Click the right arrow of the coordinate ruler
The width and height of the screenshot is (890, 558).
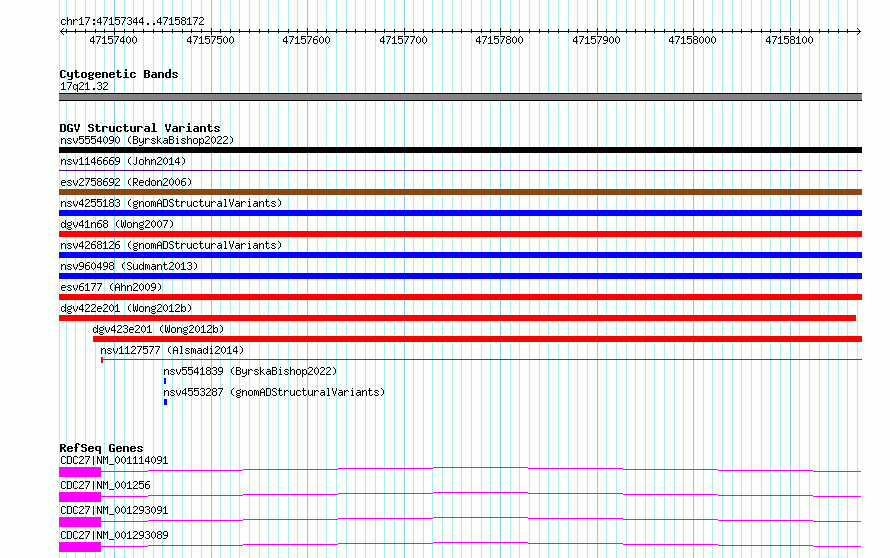(859, 32)
